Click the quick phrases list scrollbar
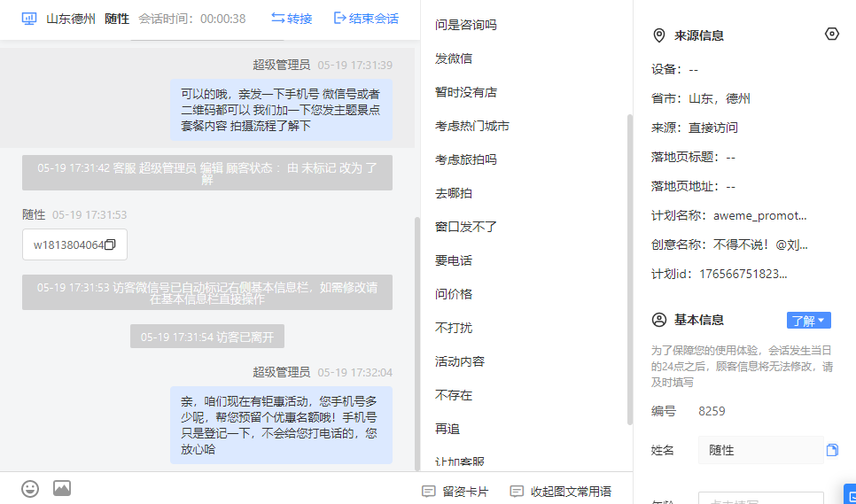Viewport: 856px width, 504px height. coord(630,269)
